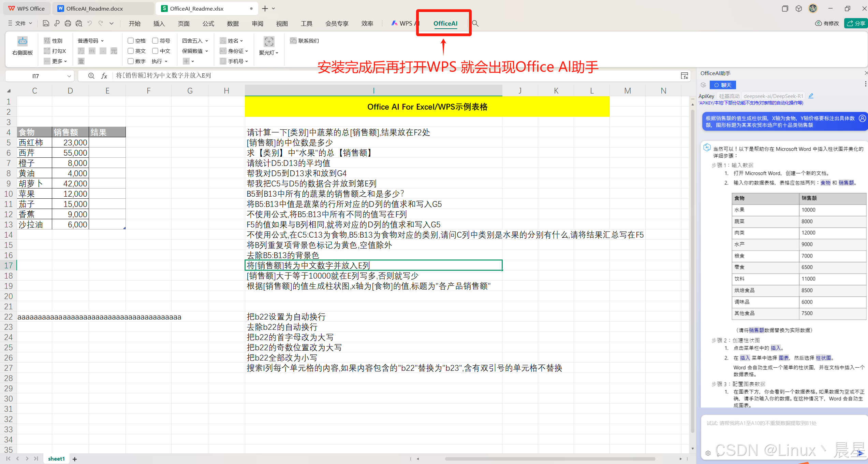Image resolution: width=868 pixels, height=464 pixels.
Task: Click the 聚光灯 spotlight icon
Action: click(x=269, y=42)
